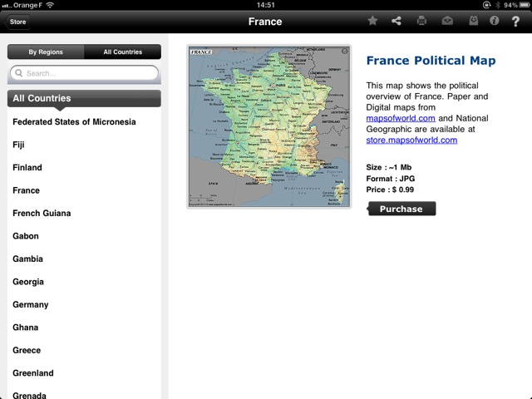Show info via the 'i' icon
Viewport: 532px width, 399px height.
pyautogui.click(x=494, y=21)
